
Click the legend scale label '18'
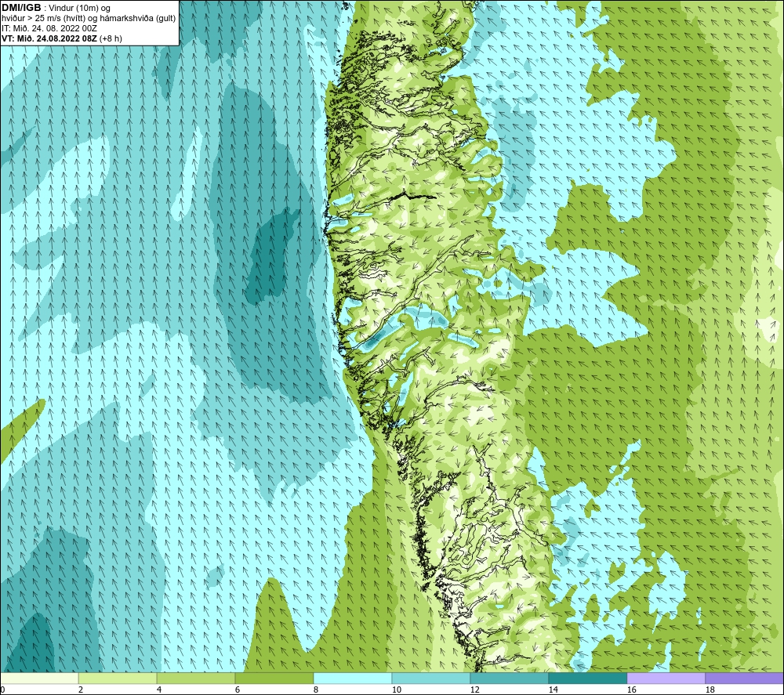pyautogui.click(x=710, y=690)
